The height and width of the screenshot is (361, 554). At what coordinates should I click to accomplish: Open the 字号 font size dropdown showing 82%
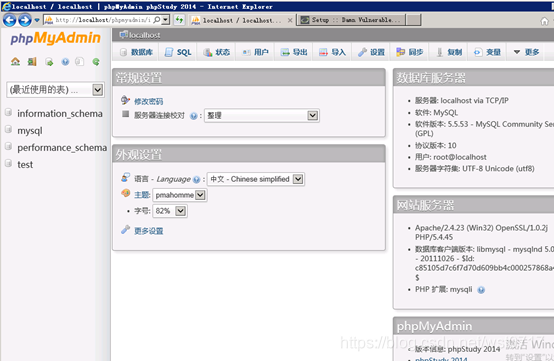click(x=170, y=211)
